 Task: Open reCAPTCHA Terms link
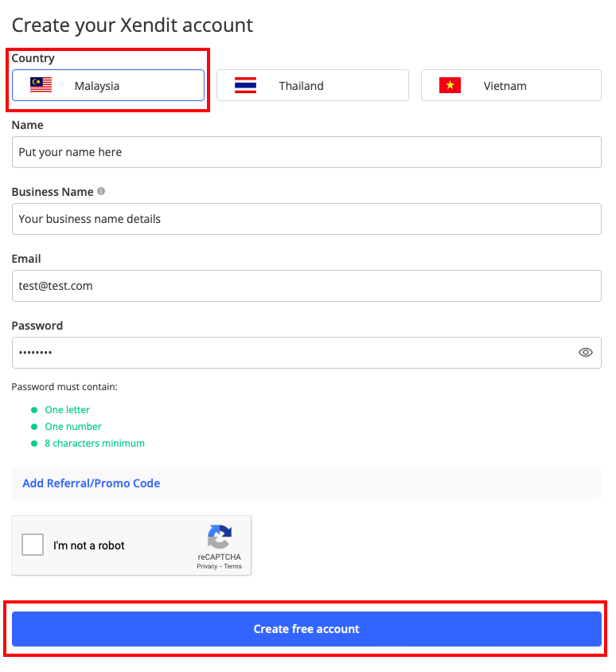click(232, 566)
